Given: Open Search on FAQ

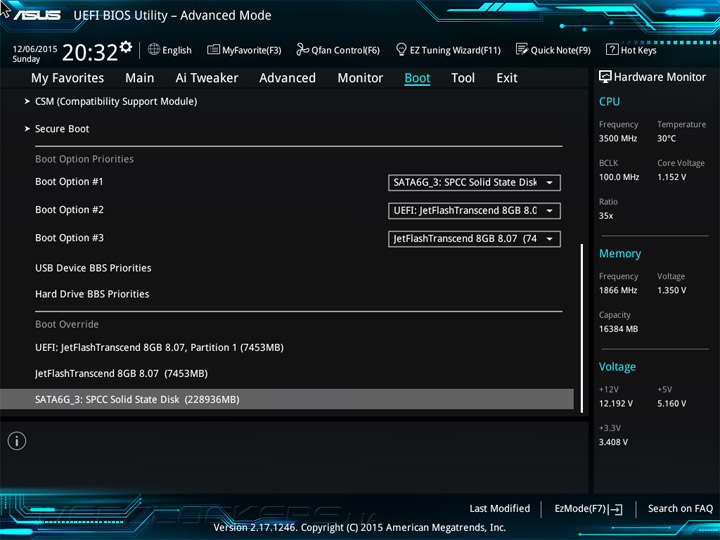Looking at the screenshot, I should pos(680,509).
